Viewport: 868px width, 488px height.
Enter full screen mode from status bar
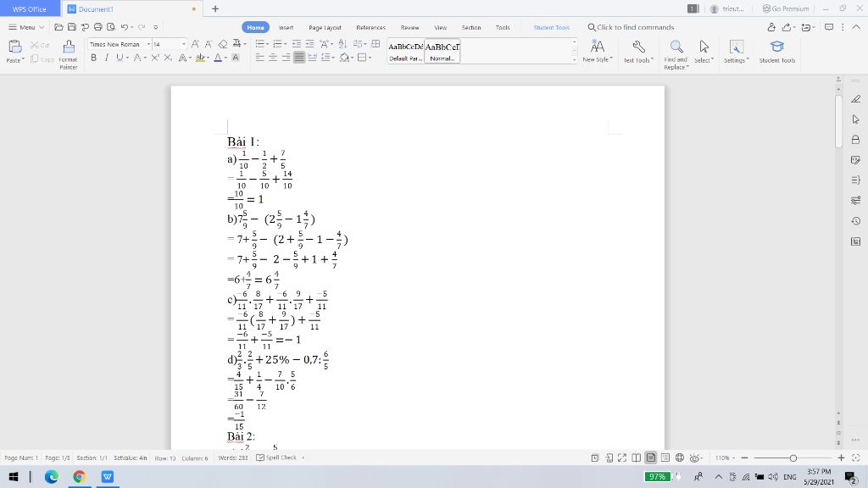(x=622, y=457)
